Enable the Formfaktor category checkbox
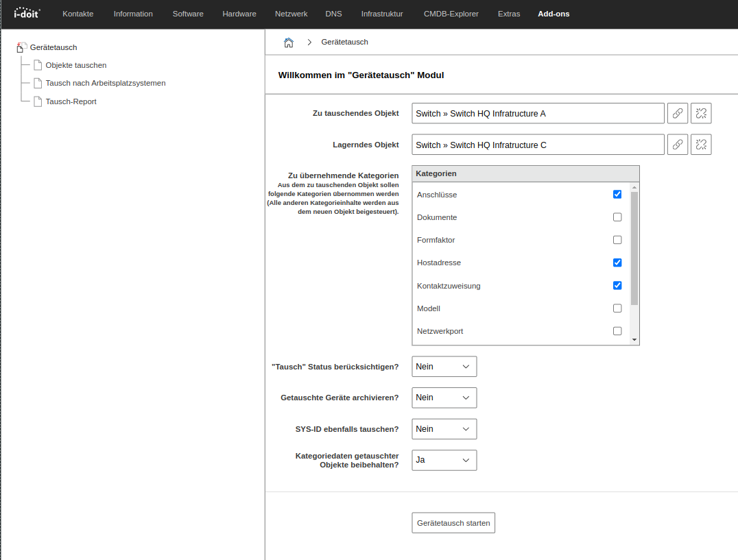The width and height of the screenshot is (738, 560). click(617, 240)
